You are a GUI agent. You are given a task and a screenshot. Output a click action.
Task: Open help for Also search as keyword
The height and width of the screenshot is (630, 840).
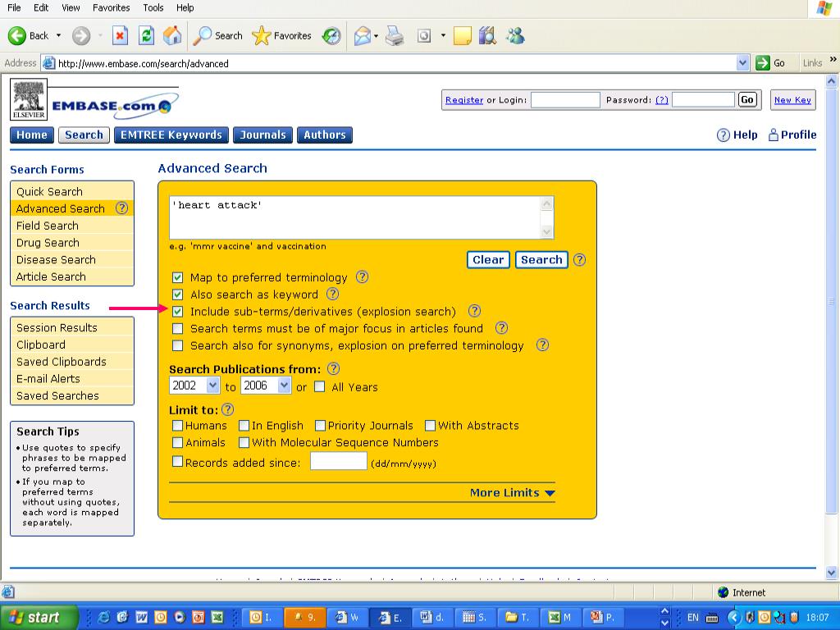coord(333,294)
